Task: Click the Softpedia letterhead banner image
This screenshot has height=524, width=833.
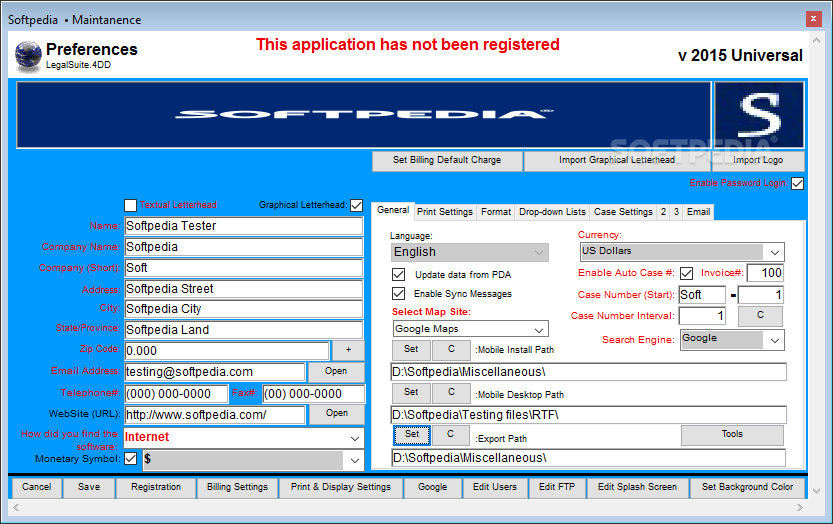Action: coord(364,115)
